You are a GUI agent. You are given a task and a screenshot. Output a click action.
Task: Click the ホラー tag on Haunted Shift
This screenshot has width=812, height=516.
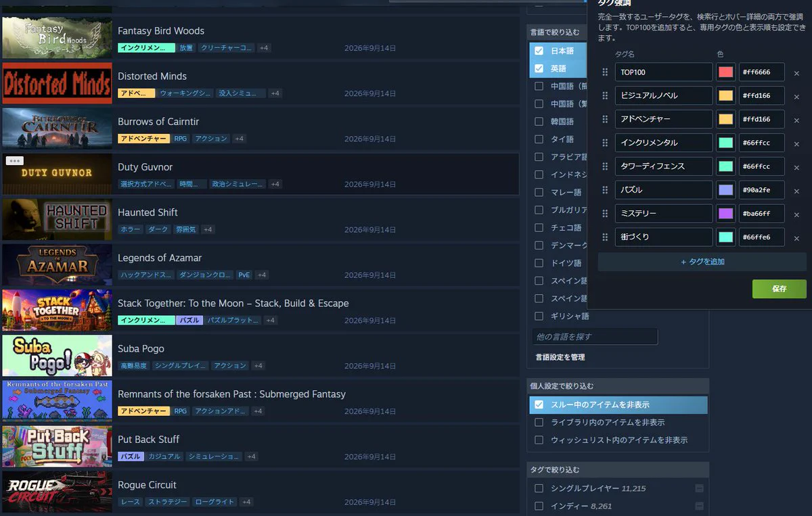click(131, 230)
